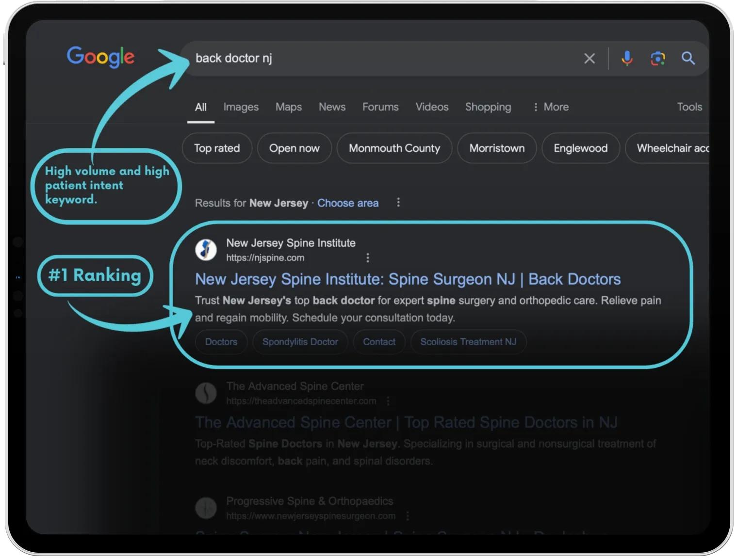Click 'The Advanced Spine Center' site name
The width and height of the screenshot is (737, 560).
pyautogui.click(x=295, y=386)
